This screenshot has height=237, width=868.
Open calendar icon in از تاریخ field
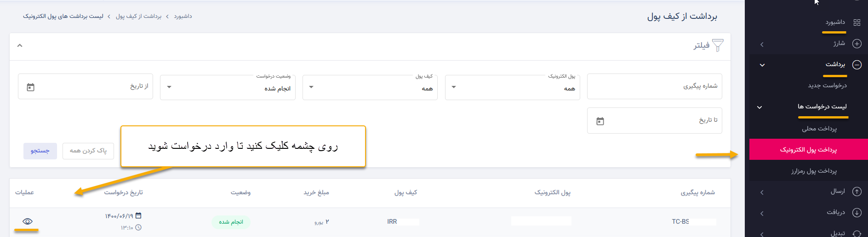[x=31, y=87]
